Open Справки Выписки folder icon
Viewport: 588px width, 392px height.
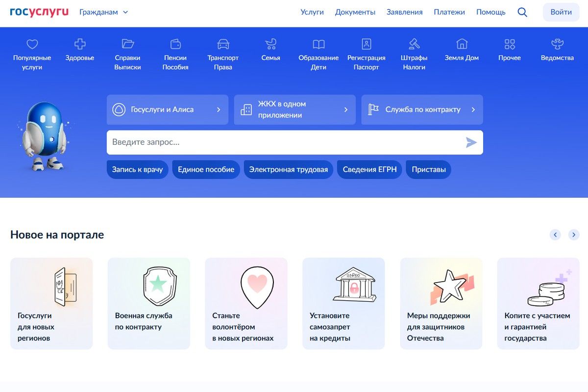pos(128,44)
